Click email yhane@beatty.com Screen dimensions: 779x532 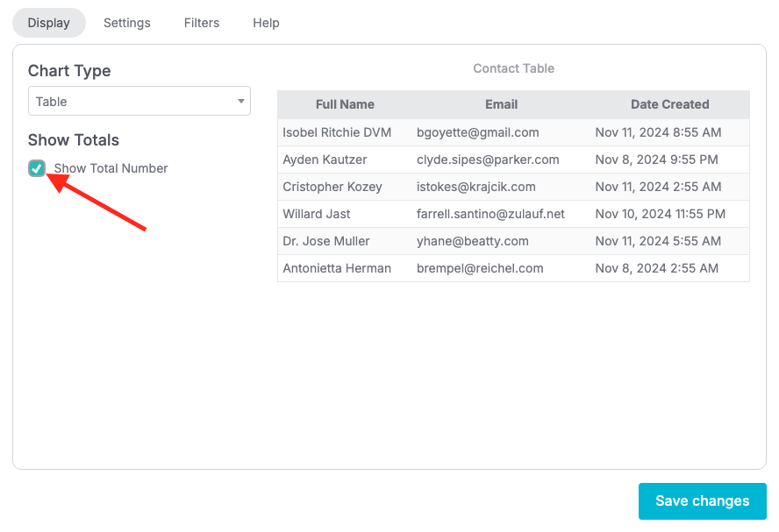(473, 241)
